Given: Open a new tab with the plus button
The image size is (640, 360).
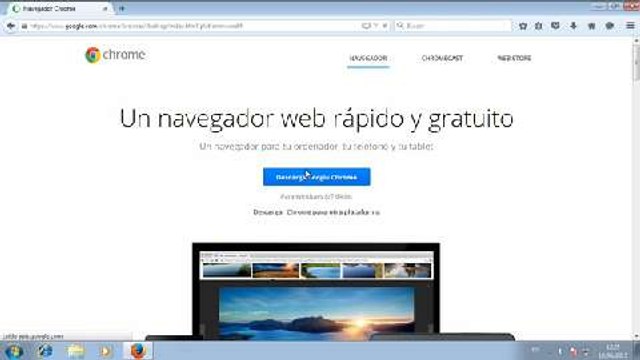Looking at the screenshot, I should [122, 9].
